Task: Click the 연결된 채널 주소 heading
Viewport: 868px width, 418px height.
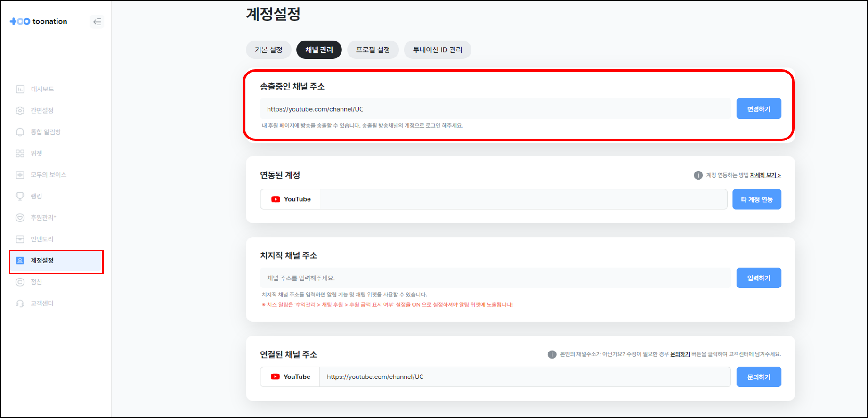Action: (x=289, y=354)
